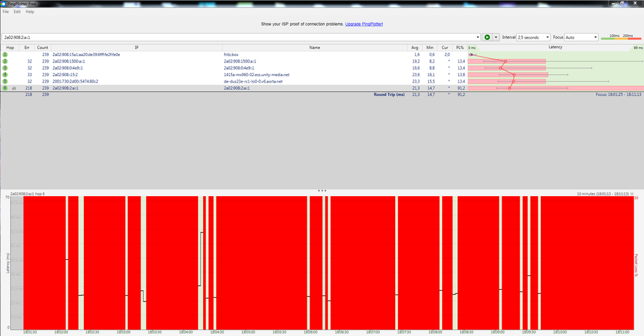Click the hop 2 green circle icon
This screenshot has height=336, width=644.
click(5, 61)
